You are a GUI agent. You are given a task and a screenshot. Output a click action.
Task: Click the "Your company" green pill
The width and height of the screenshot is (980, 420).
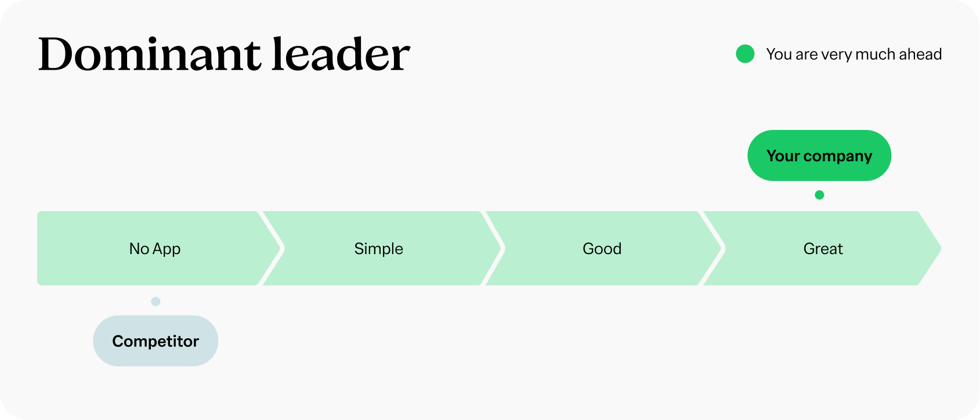(819, 155)
